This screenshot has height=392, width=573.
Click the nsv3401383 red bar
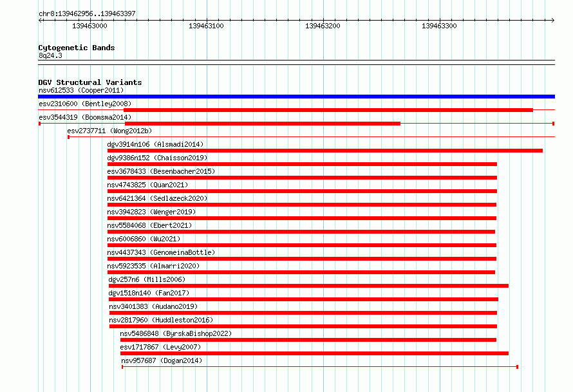tap(303, 313)
